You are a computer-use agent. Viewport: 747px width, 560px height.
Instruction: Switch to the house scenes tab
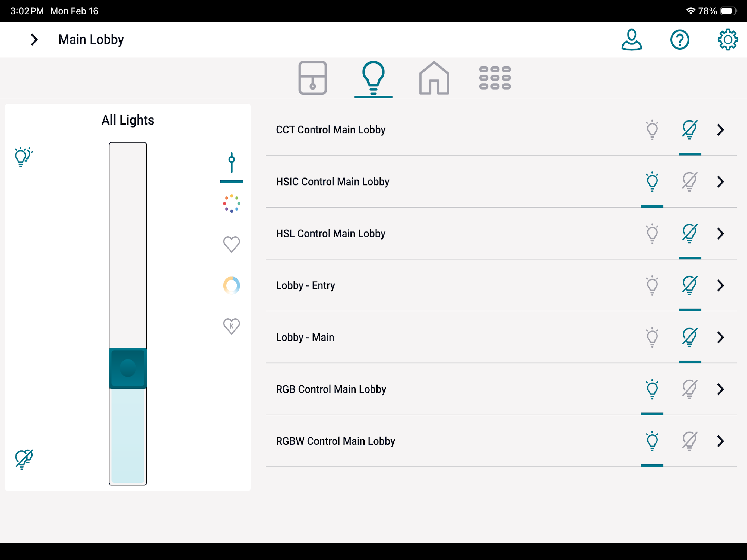tap(434, 78)
